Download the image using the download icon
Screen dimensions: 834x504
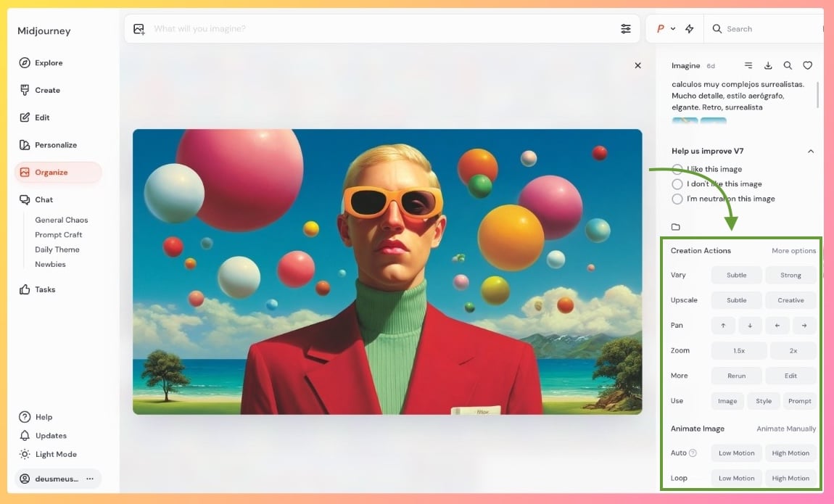point(768,66)
